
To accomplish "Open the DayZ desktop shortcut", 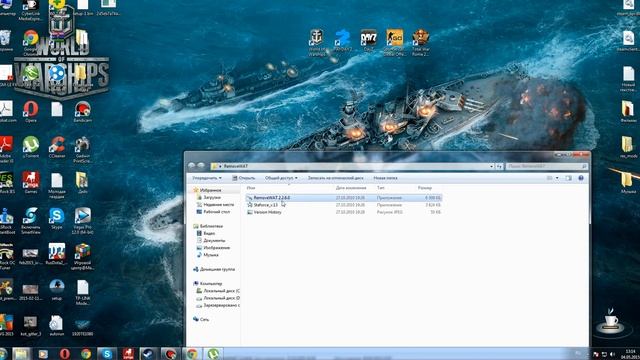I will tap(369, 40).
